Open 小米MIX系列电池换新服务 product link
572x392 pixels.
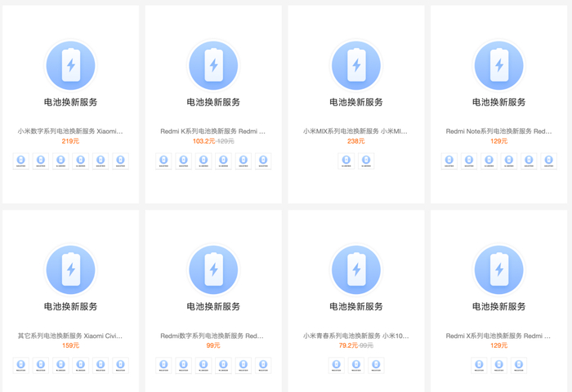click(355, 131)
